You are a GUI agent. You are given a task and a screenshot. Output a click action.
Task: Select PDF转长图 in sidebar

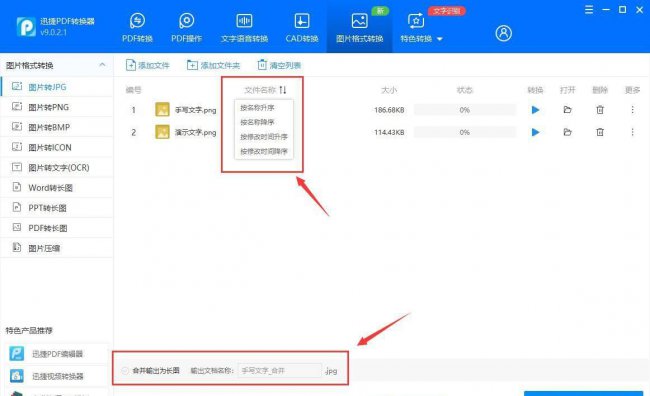coord(56,228)
